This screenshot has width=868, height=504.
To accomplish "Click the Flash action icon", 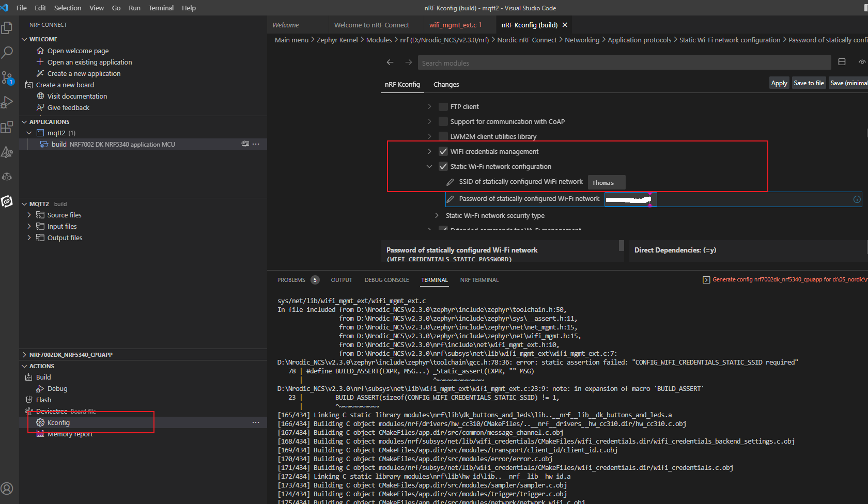I will 29,400.
